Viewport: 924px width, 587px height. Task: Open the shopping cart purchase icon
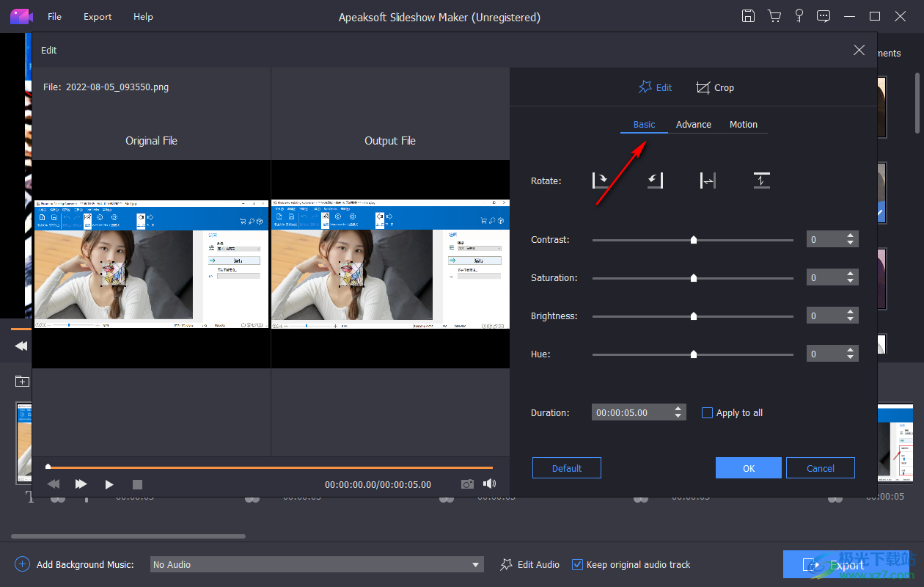tap(774, 16)
